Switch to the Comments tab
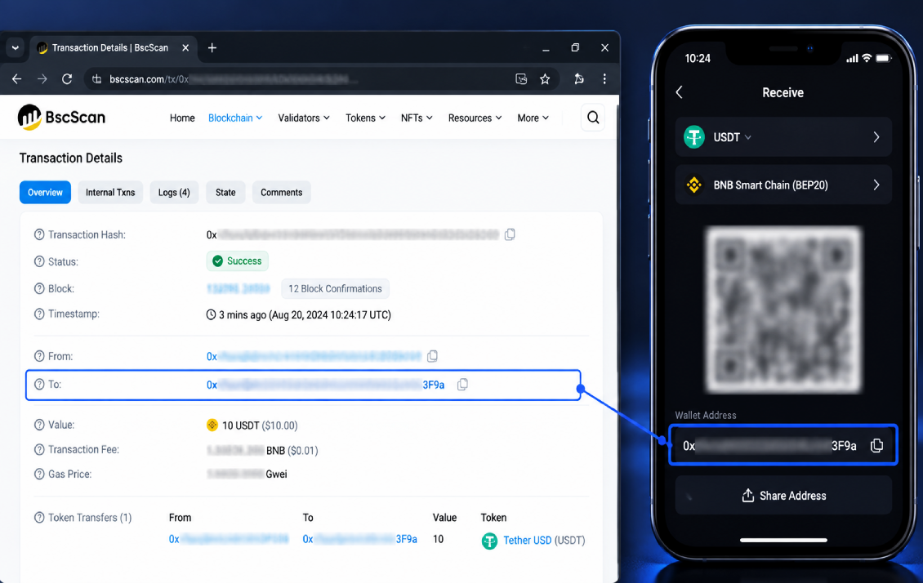 tap(281, 193)
